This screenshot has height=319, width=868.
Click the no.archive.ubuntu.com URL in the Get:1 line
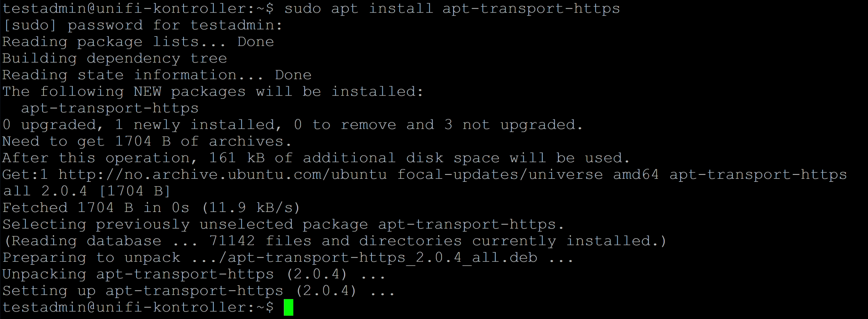coord(222,175)
